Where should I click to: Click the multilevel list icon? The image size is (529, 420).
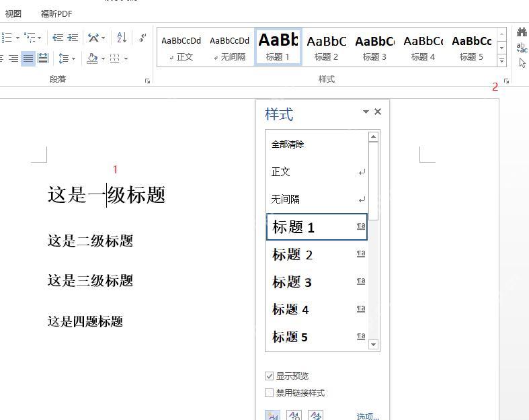pos(30,38)
